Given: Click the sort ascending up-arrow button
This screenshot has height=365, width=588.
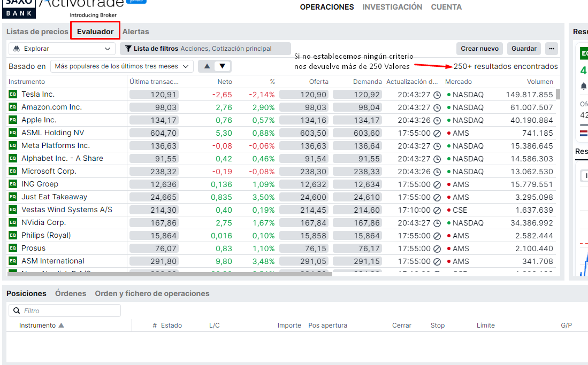Looking at the screenshot, I should click(207, 66).
